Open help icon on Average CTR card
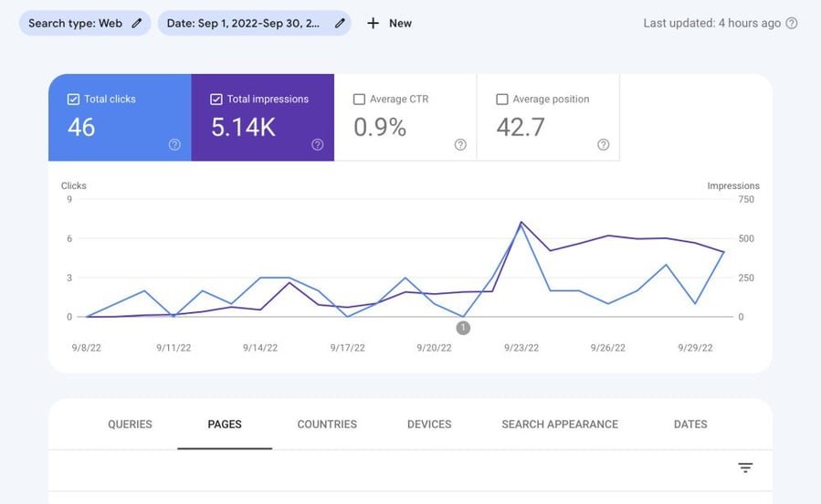Viewport: 821px width, 504px height. pos(460,144)
